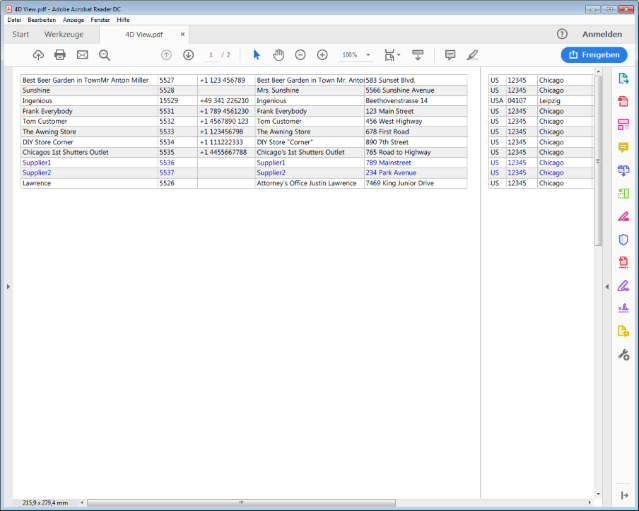The width and height of the screenshot is (639, 511).
Task: Open the Comment sidebar tool
Action: [x=623, y=147]
